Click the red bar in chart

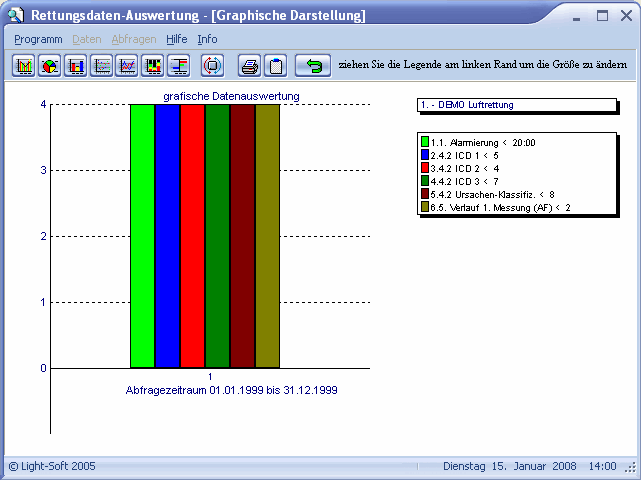193,236
